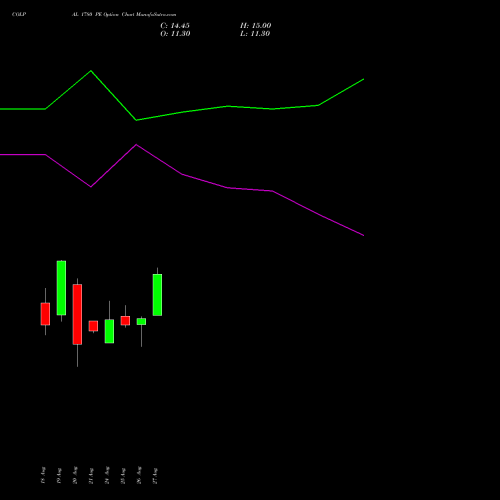Click the green indicator line's peak

tap(91, 71)
